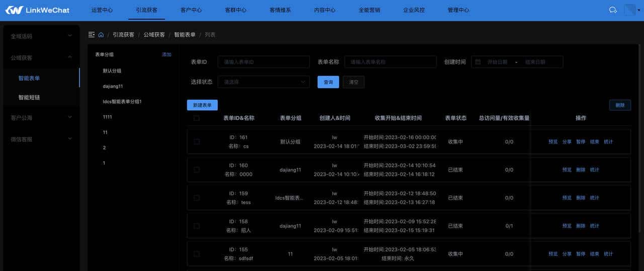This screenshot has width=644, height=271.
Task: Open the chat message icon in header
Action: pos(613,10)
